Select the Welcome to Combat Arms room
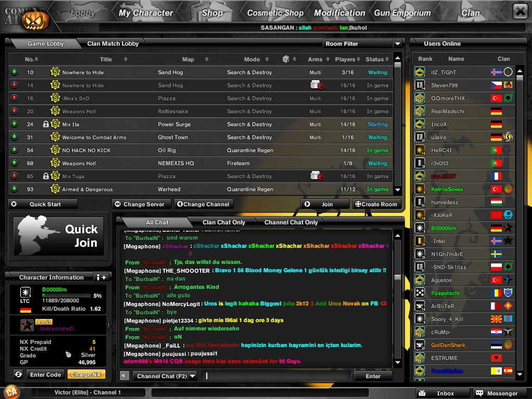Screen dimensions: 532x399 [201, 137]
